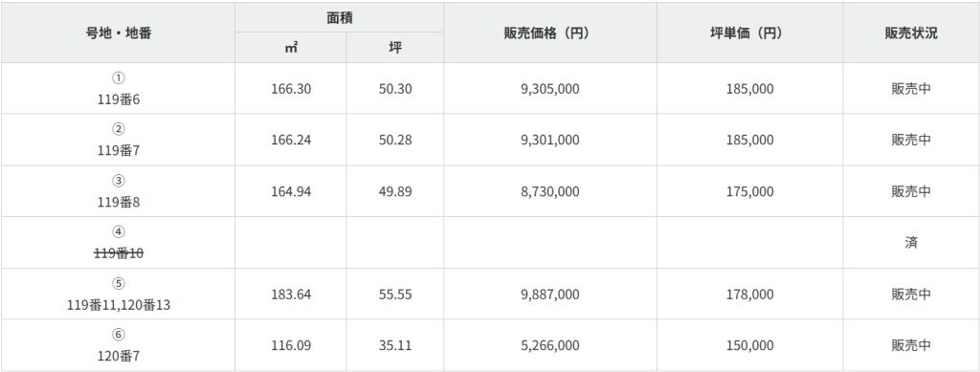Viewport: 980px width, 372px height.
Task: Select lot ③ 119番8 cell
Action: pos(118,191)
